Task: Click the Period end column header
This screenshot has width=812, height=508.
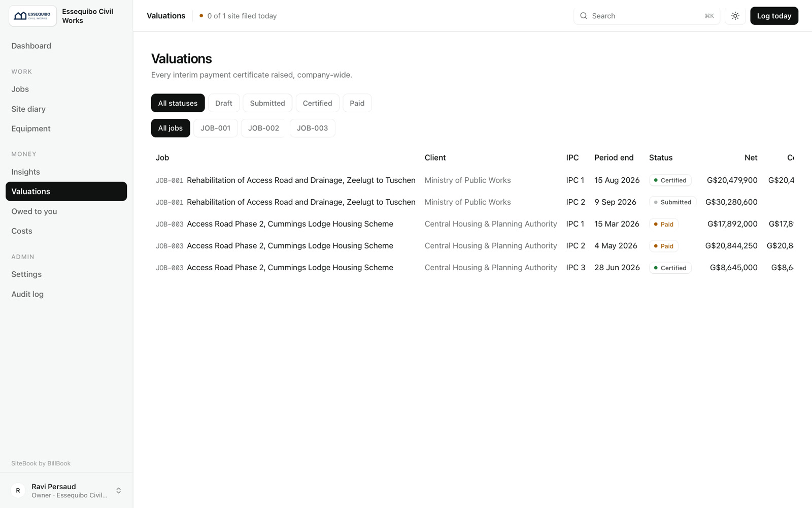Action: click(614, 157)
